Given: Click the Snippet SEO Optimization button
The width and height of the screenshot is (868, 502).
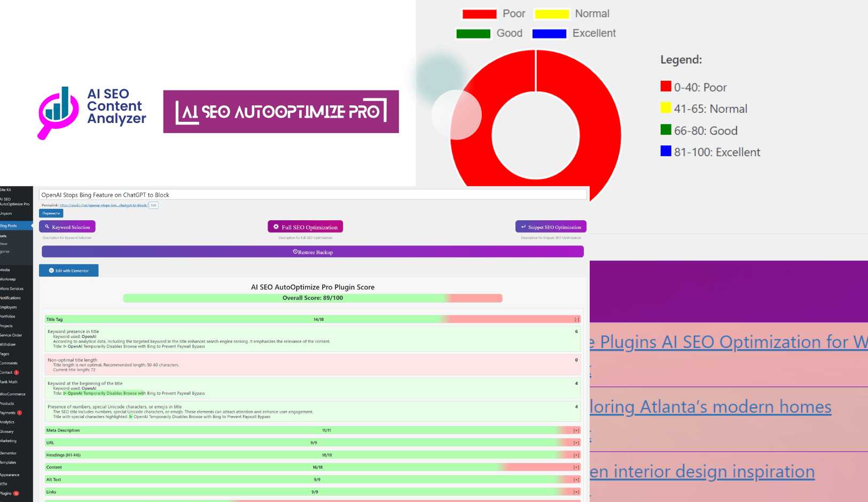Looking at the screenshot, I should 551,227.
